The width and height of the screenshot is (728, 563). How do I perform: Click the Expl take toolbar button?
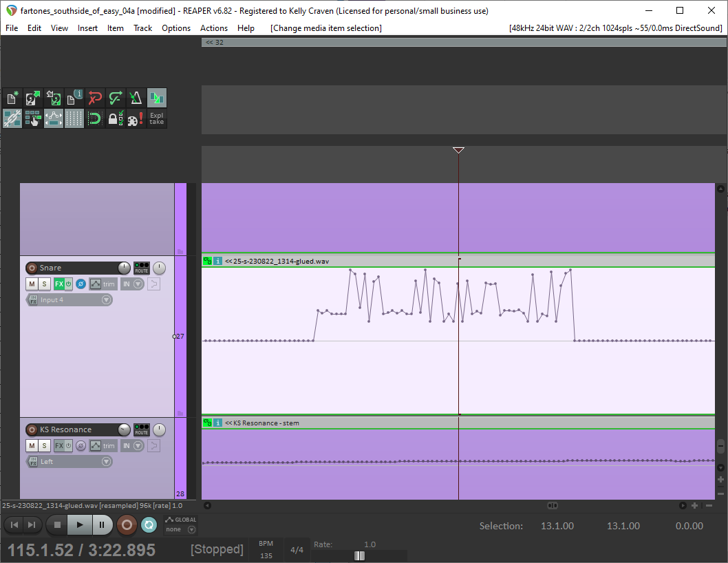coord(156,118)
